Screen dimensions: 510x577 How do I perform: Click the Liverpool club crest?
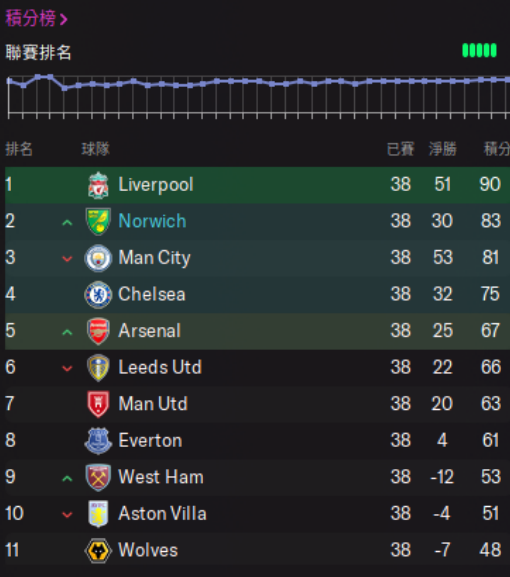tap(98, 185)
